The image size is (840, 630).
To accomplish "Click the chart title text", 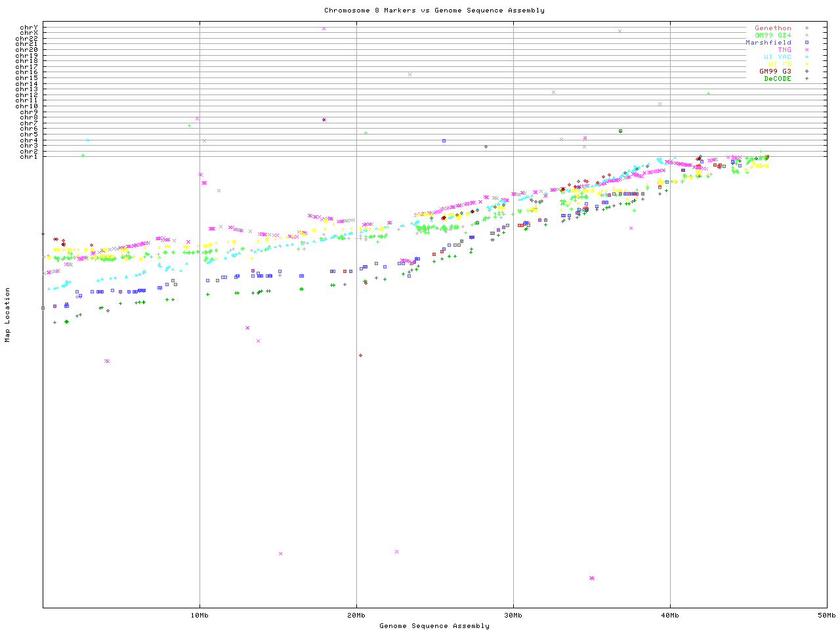I will click(434, 10).
